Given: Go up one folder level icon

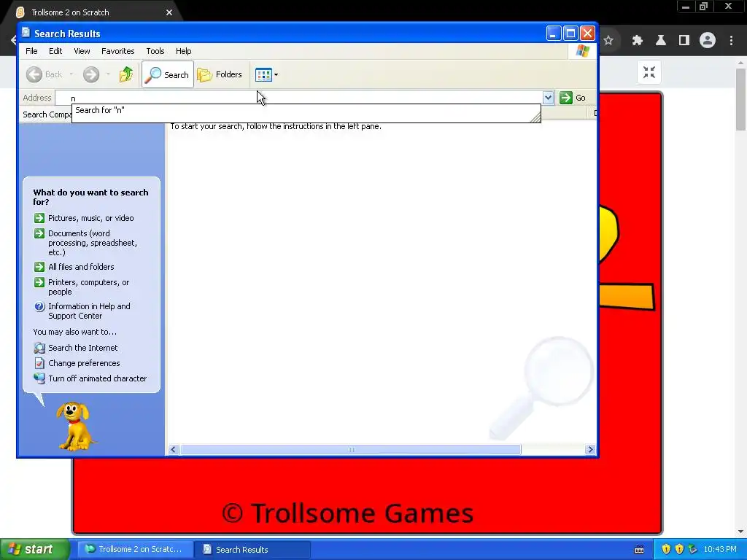Looking at the screenshot, I should pos(126,74).
